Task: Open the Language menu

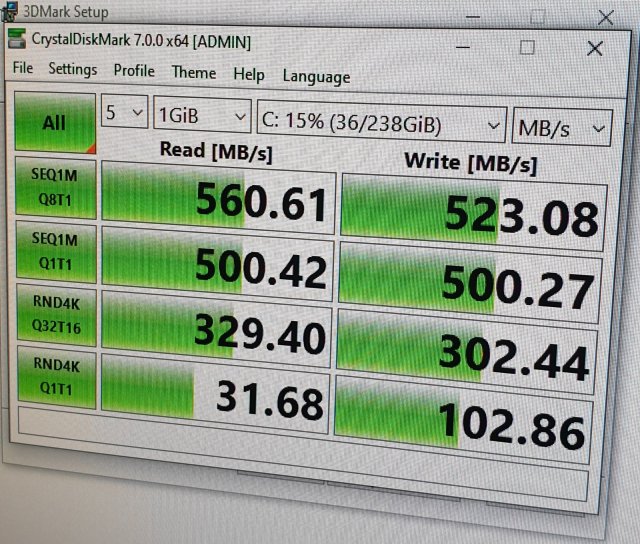Action: click(x=316, y=77)
